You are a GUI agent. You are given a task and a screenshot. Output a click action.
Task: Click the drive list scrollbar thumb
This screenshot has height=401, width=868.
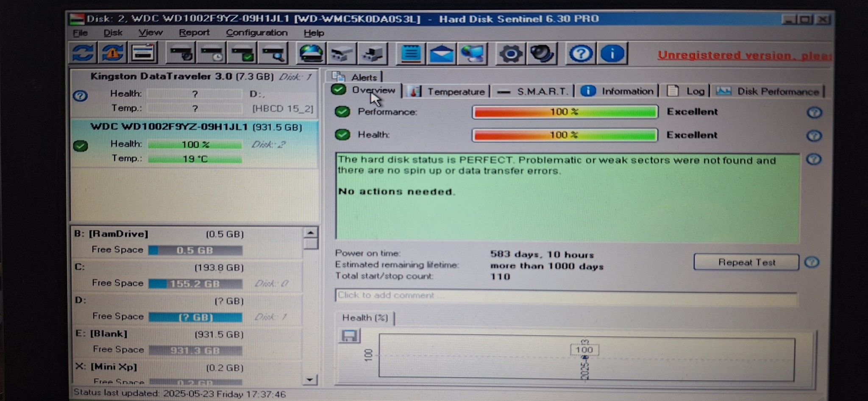pyautogui.click(x=311, y=244)
